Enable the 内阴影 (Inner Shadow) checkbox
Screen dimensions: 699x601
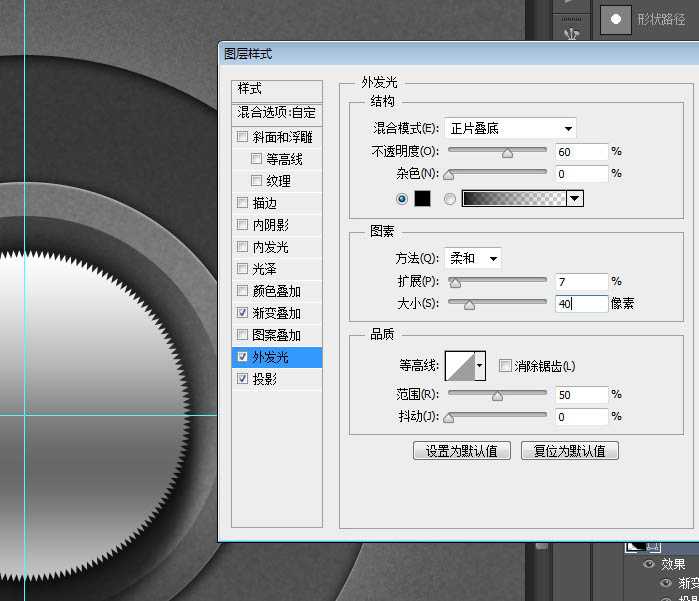click(243, 224)
